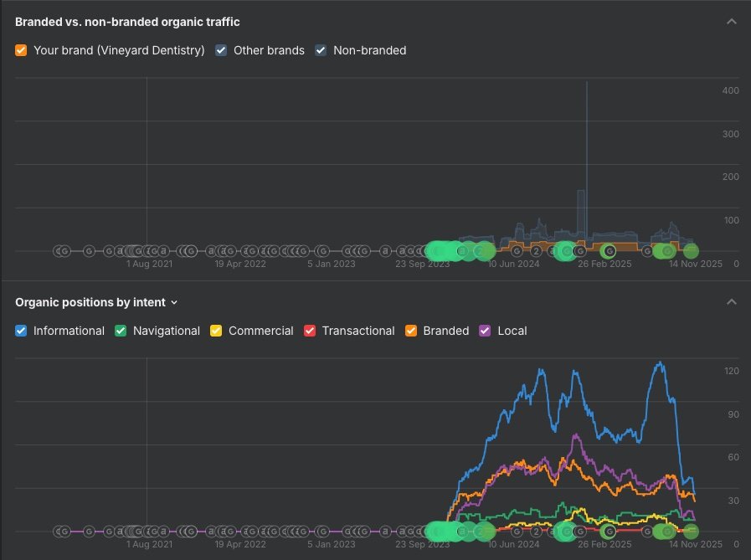Uncheck Your brand (Vineyard Dentistry) checkbox

22,50
